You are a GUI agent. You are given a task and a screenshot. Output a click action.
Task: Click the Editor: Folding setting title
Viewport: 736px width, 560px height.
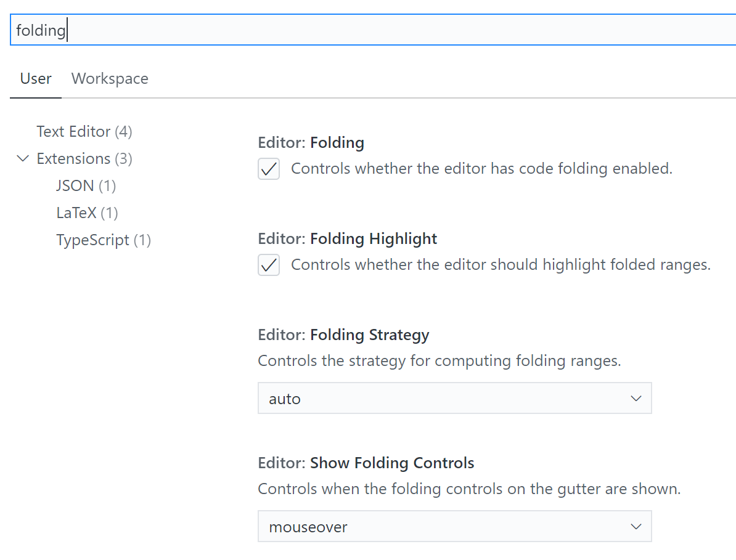311,142
